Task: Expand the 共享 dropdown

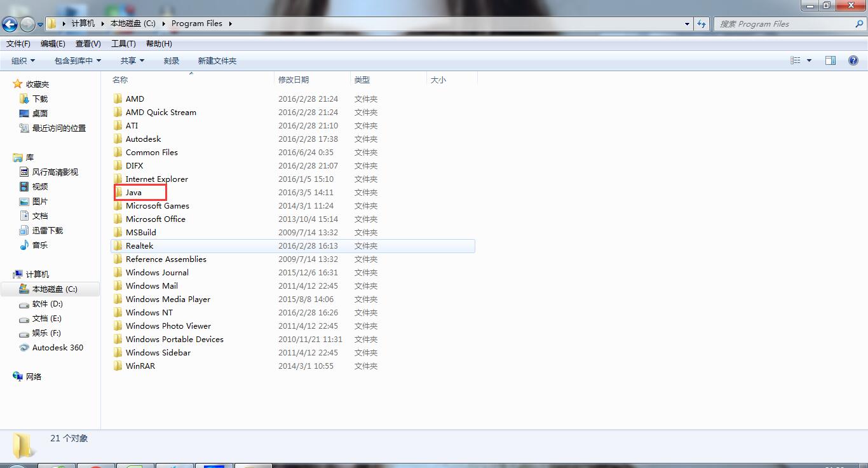Action: pyautogui.click(x=132, y=60)
